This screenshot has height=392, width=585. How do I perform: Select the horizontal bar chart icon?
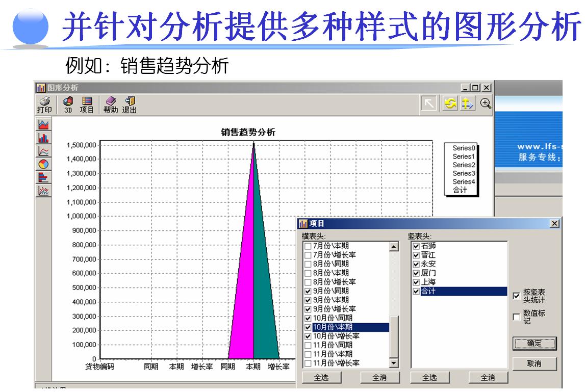[44, 177]
